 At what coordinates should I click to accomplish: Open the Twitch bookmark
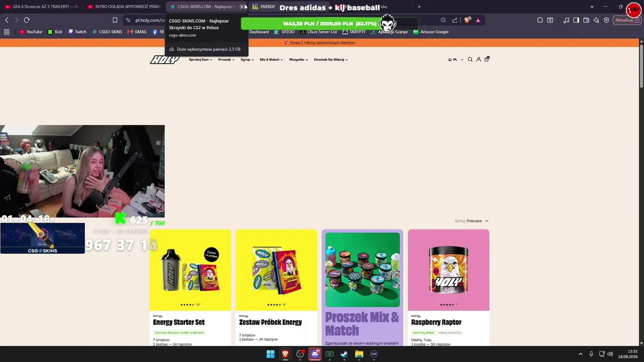77,32
